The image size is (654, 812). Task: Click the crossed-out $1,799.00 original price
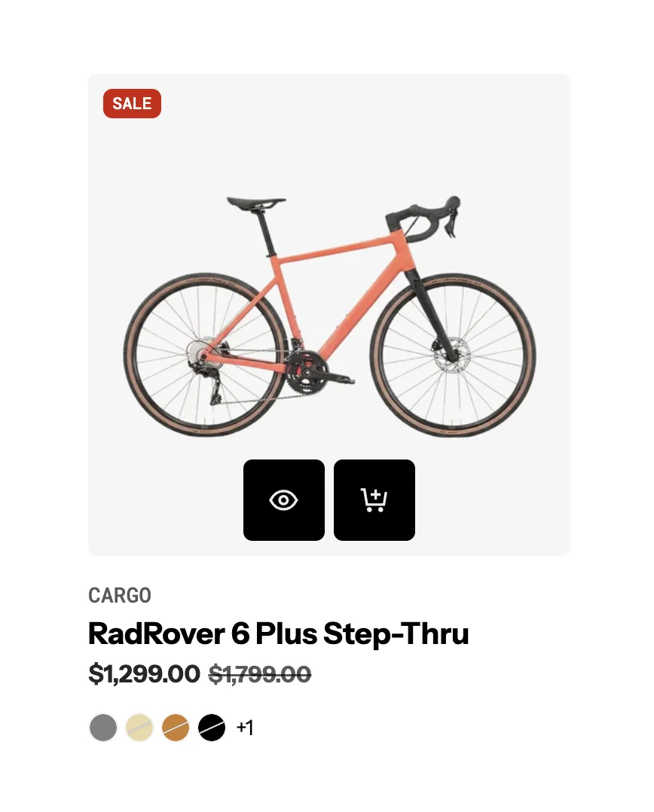click(260, 673)
